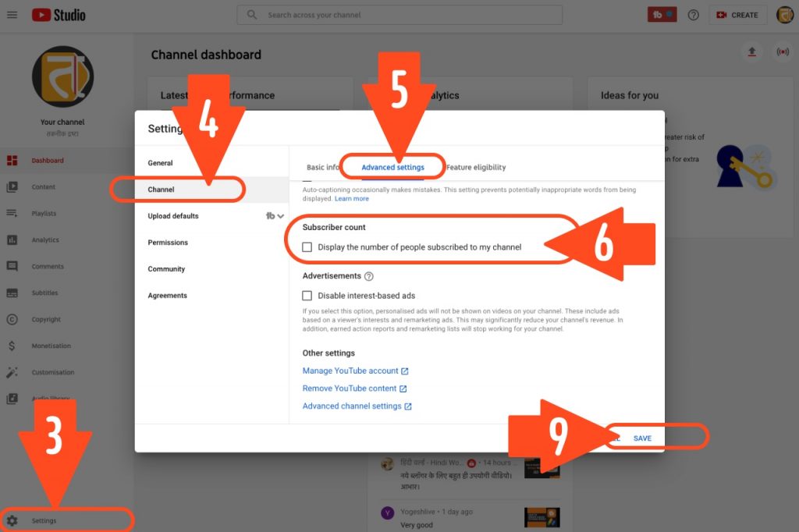
Task: Click the search magnifier icon
Action: point(252,15)
